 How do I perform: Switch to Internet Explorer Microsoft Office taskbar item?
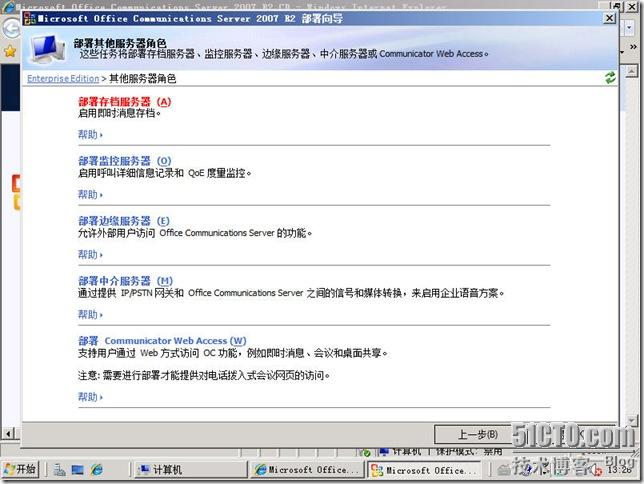[306, 470]
